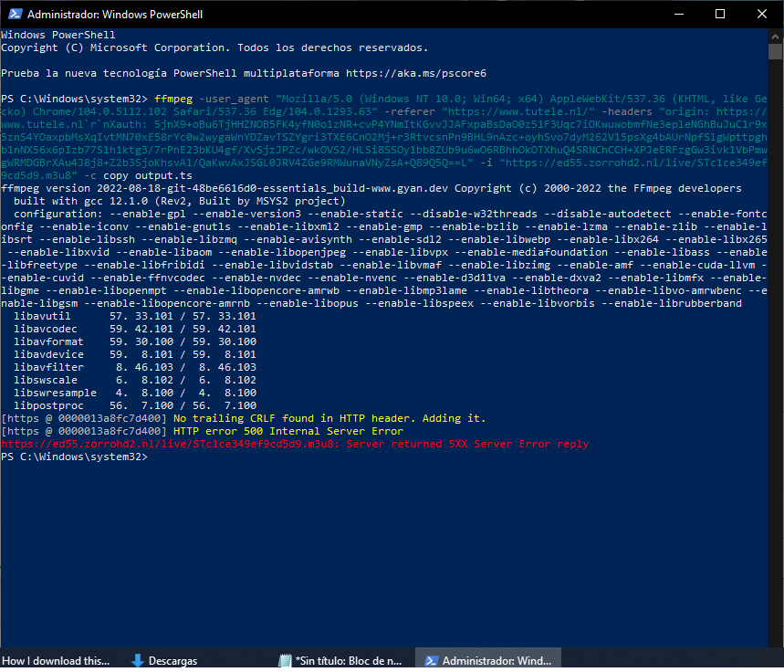Screen dimensions: 784x672
Task: Close the Administrador PowerShell window
Action: [761, 14]
